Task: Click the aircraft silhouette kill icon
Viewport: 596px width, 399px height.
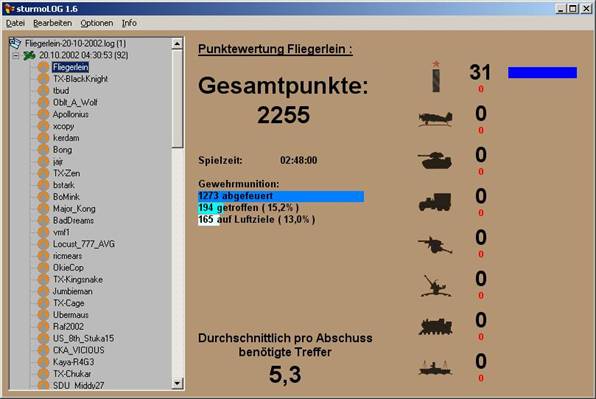Action: [x=435, y=119]
